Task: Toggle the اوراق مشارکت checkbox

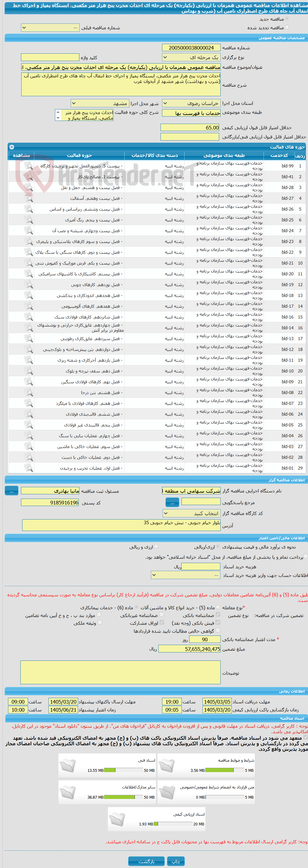Action: 162,622
